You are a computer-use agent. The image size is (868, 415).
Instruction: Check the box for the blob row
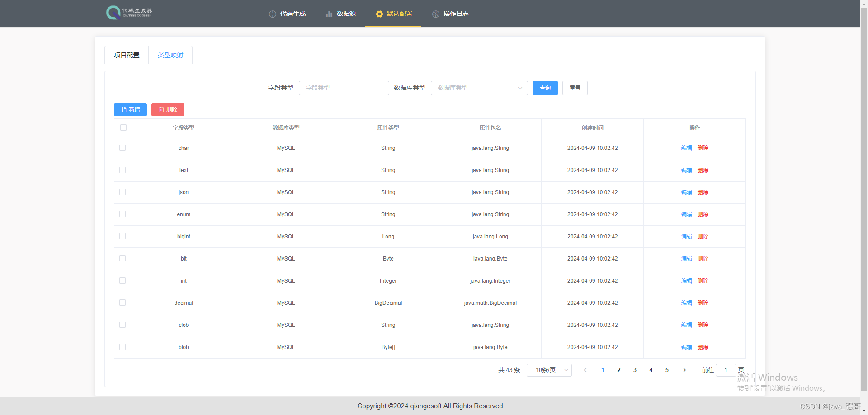[x=123, y=347]
